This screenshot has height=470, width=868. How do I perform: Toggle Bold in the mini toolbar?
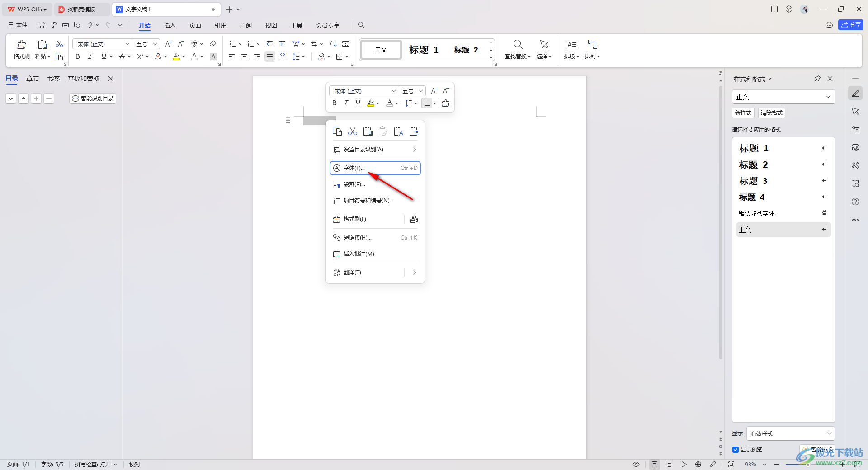pos(335,103)
